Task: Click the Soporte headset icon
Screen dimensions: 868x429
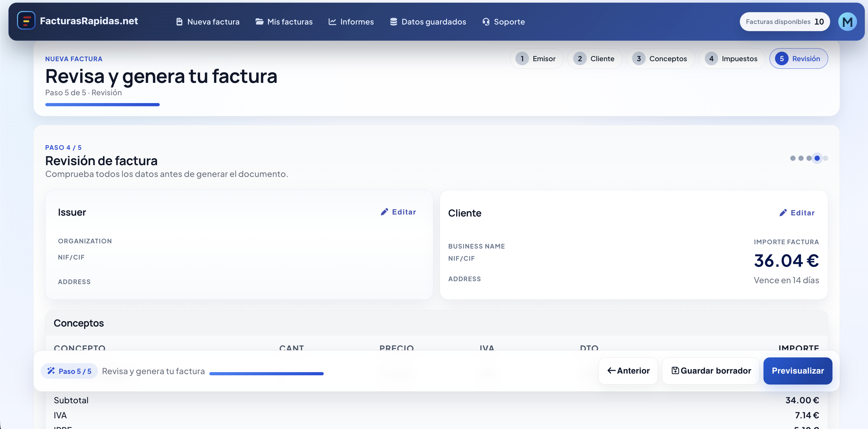Action: (486, 22)
